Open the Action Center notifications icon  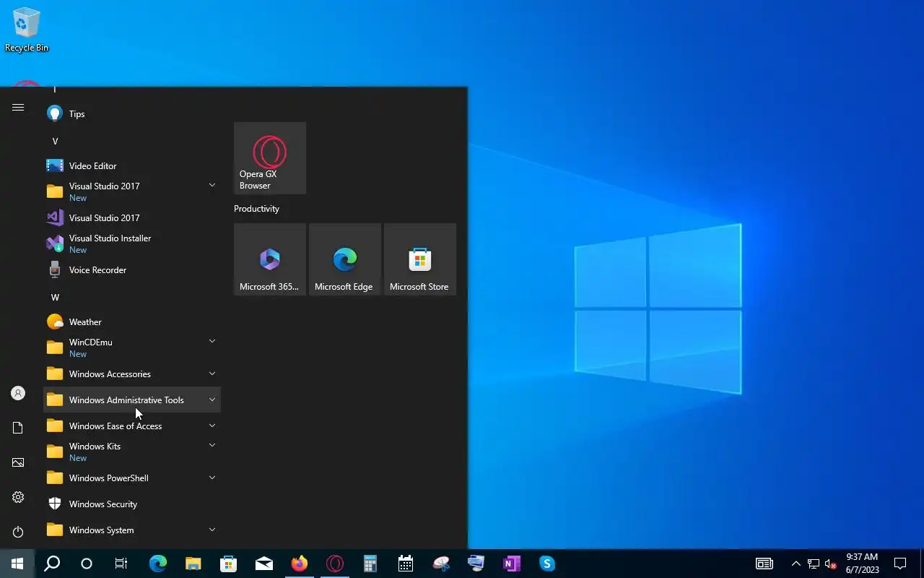tap(900, 564)
